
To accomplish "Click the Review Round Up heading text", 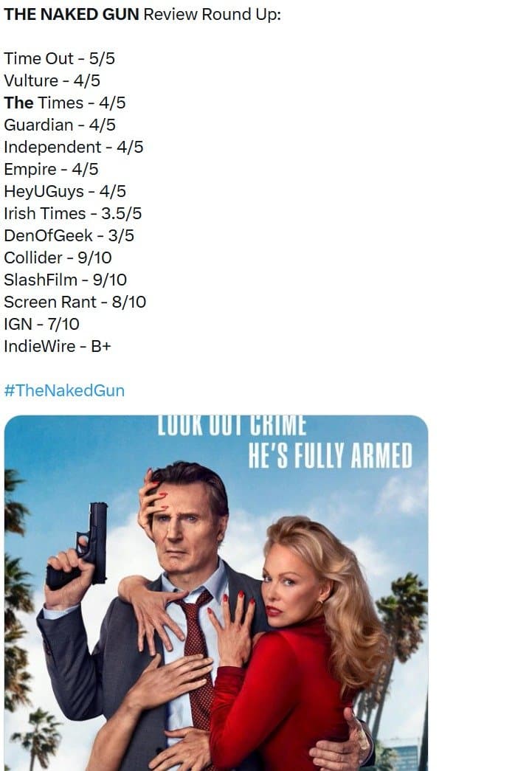I will (212, 15).
